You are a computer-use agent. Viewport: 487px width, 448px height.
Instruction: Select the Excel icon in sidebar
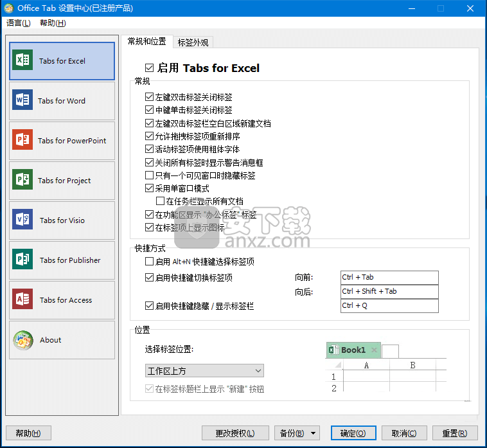coord(22,60)
